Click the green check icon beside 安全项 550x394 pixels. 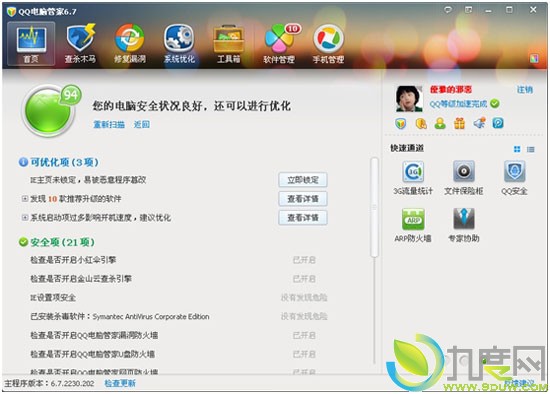[x=23, y=242]
